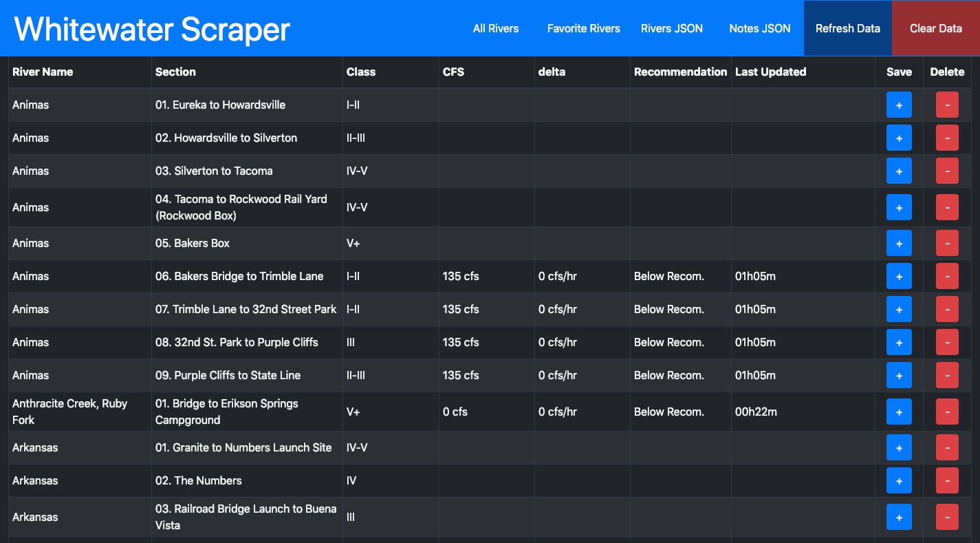The width and height of the screenshot is (980, 543).
Task: Delete Purple Cliffs to State Line row
Action: coord(947,375)
